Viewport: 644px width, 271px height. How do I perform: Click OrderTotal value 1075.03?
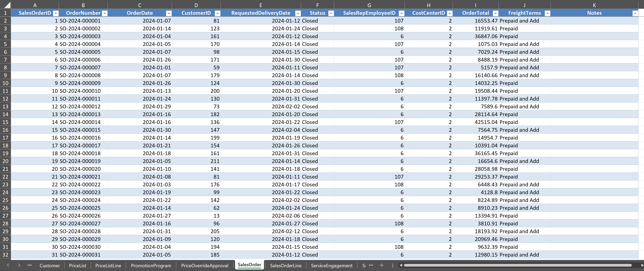pos(475,44)
